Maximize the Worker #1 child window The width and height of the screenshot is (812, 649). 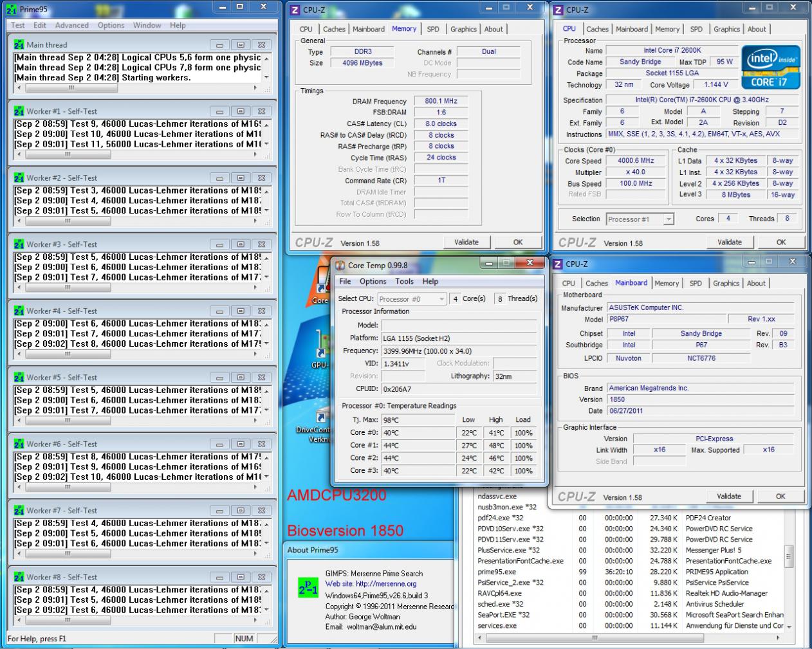[x=241, y=111]
